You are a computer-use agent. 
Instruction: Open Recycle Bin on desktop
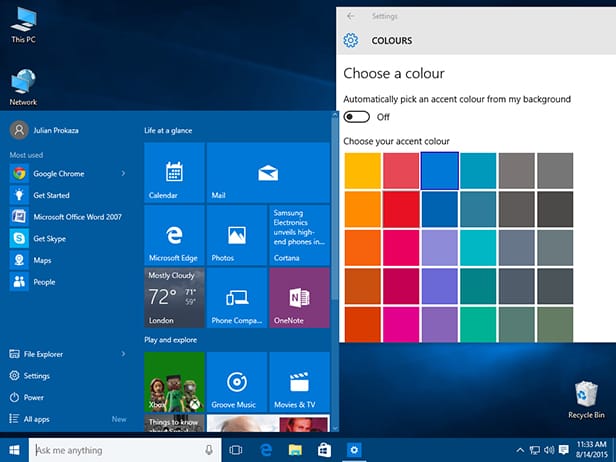pyautogui.click(x=586, y=400)
